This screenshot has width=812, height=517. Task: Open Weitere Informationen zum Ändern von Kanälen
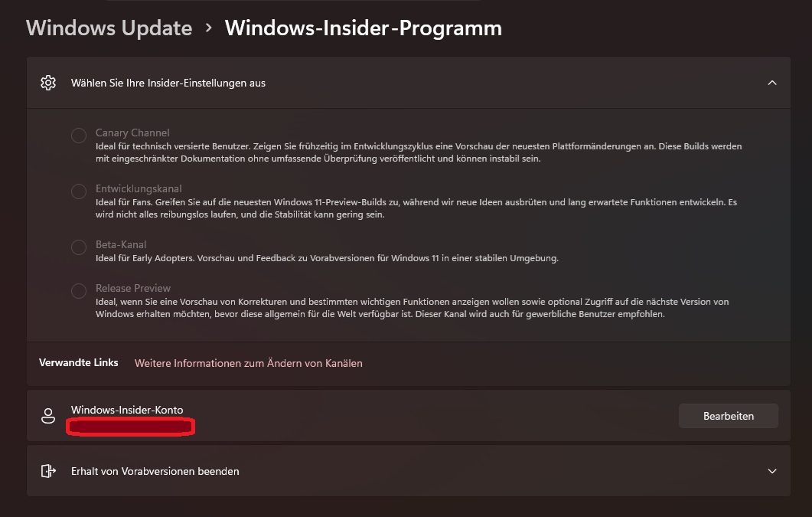tap(249, 363)
